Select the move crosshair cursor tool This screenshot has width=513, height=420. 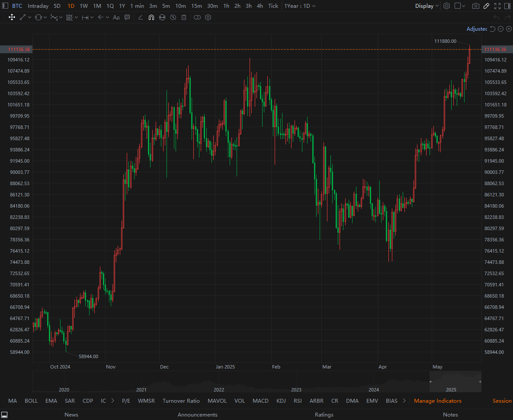[12, 17]
